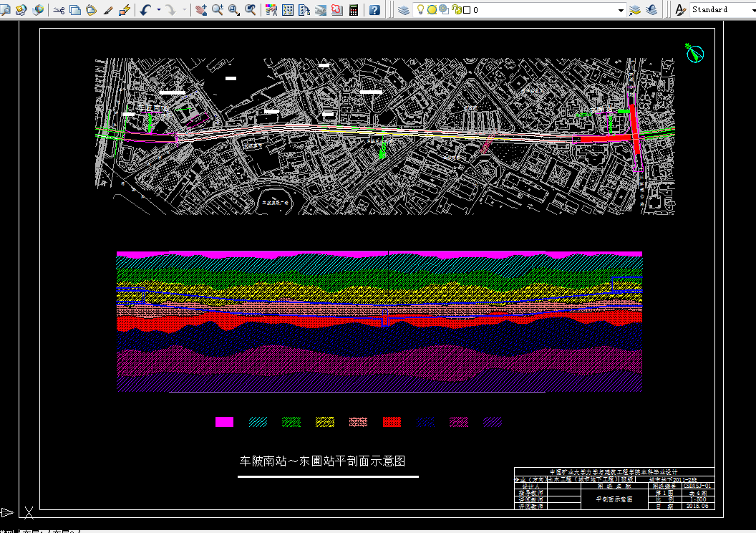Open the Markup Set Manager icon
This screenshot has height=533, width=756.
coord(337,9)
